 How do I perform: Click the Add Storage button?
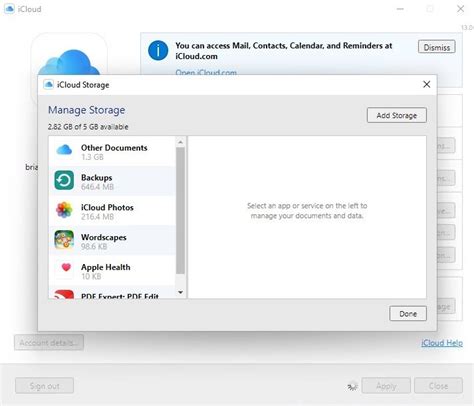click(397, 115)
